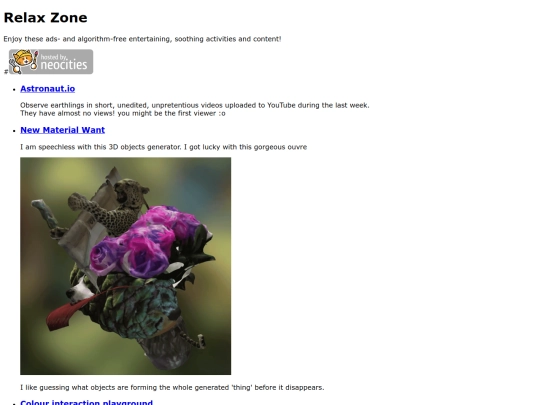540x405 pixels.
Task: Open the New Material Want link
Action: (x=62, y=130)
